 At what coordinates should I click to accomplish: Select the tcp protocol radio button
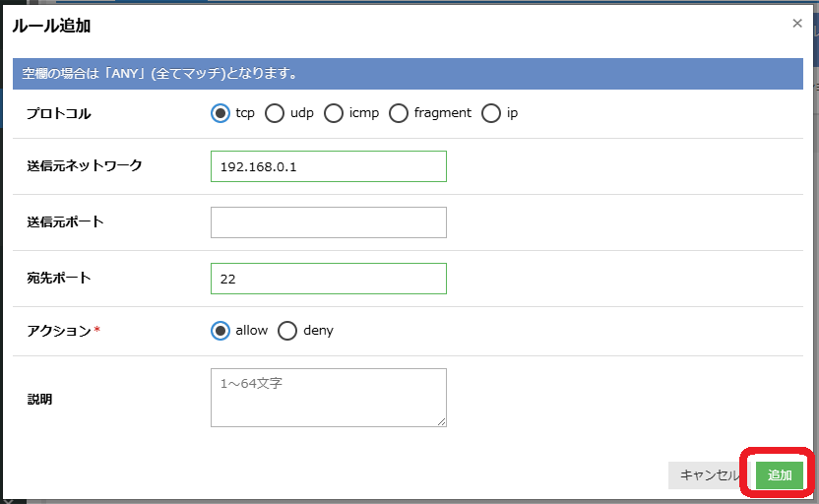click(220, 113)
